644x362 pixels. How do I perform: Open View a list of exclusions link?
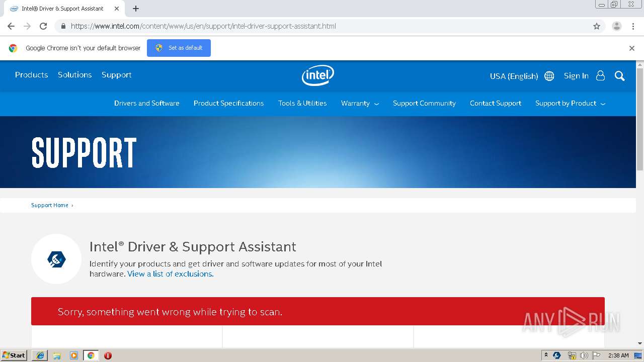171,274
